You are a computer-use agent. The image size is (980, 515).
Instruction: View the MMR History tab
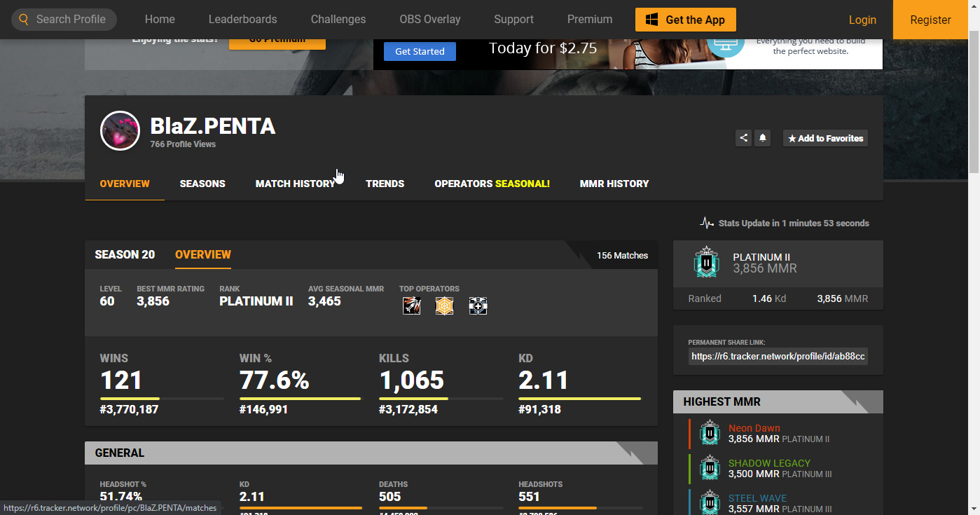(x=614, y=184)
